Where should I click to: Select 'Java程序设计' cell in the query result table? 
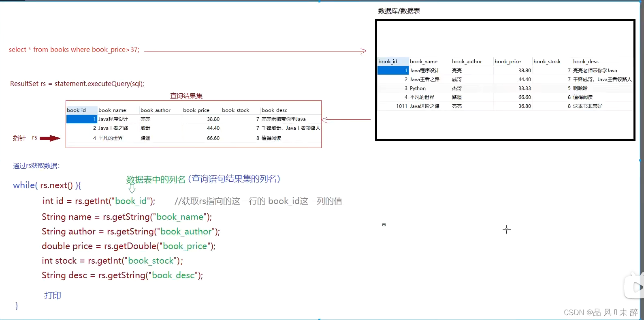(x=113, y=119)
